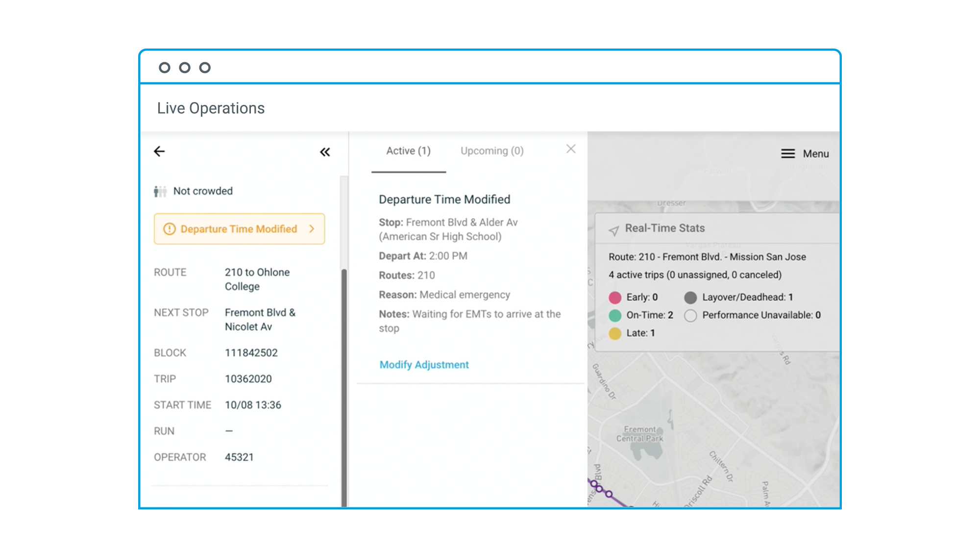Viewport: 980px width, 554px height.
Task: Switch to the Active (1) tab
Action: pos(408,151)
